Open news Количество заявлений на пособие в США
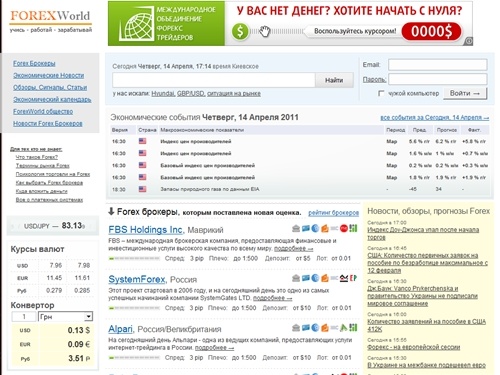Screen dimensions: 500x375 (x=426, y=325)
